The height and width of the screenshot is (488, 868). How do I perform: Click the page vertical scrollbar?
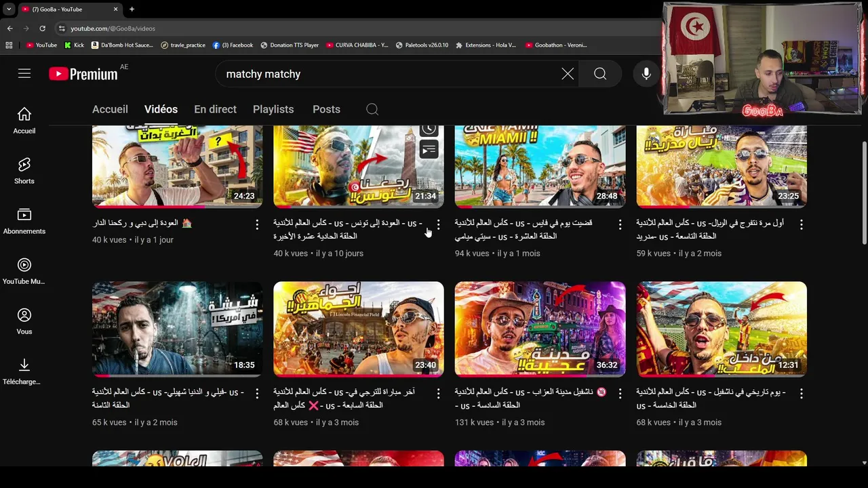[864, 194]
